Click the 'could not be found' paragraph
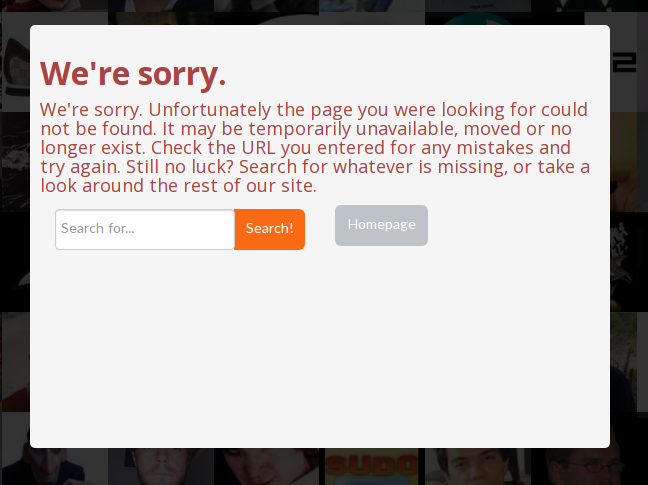Viewport: 648px width, 485px height. pos(315,147)
